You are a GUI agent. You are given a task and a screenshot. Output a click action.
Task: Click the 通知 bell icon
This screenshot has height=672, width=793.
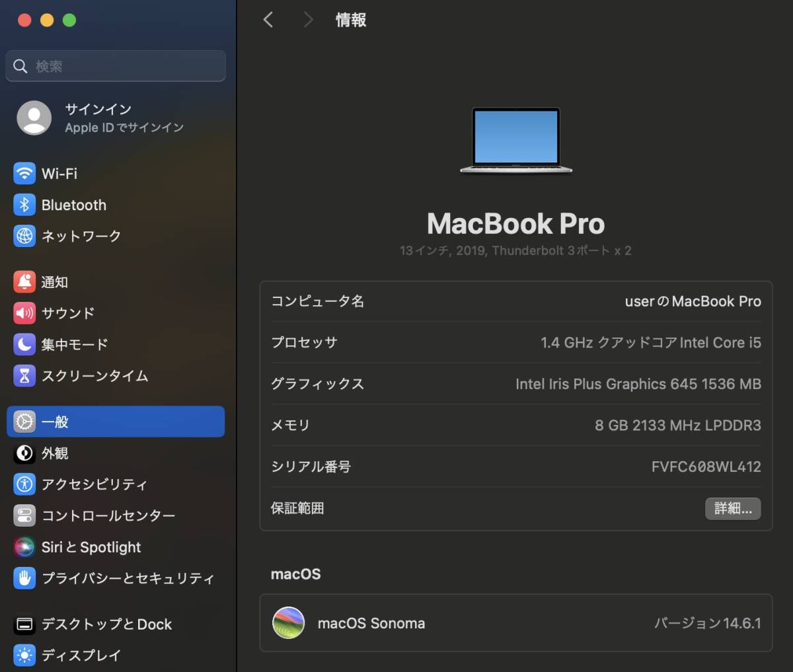point(24,282)
